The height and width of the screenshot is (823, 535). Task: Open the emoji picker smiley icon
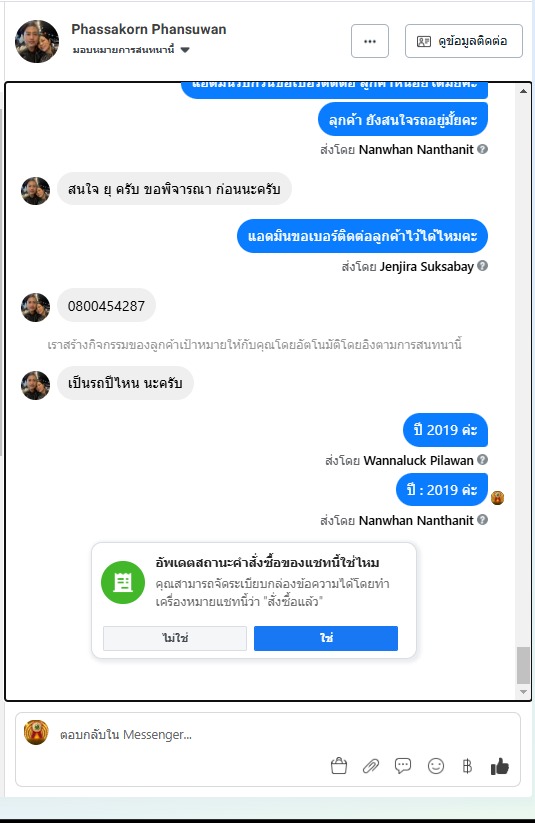436,766
